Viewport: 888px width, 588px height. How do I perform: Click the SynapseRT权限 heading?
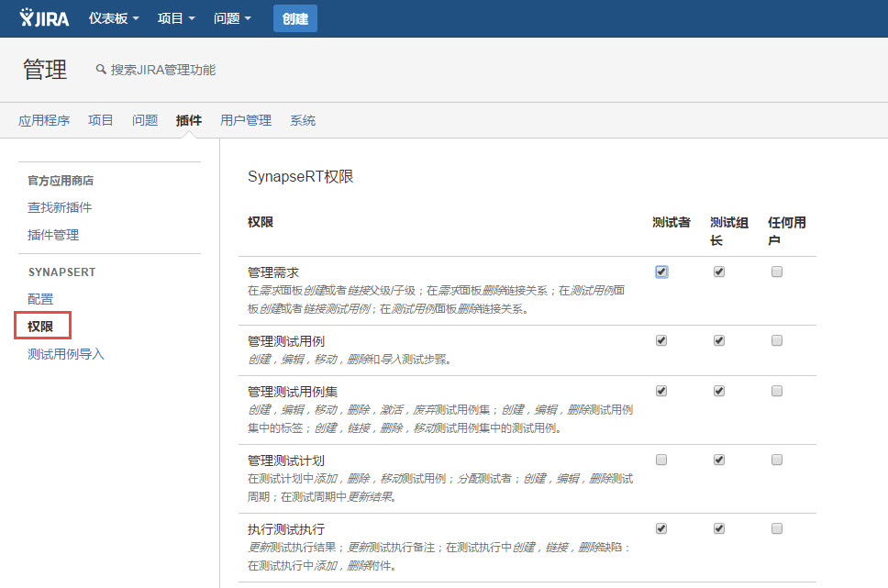pyautogui.click(x=300, y=177)
